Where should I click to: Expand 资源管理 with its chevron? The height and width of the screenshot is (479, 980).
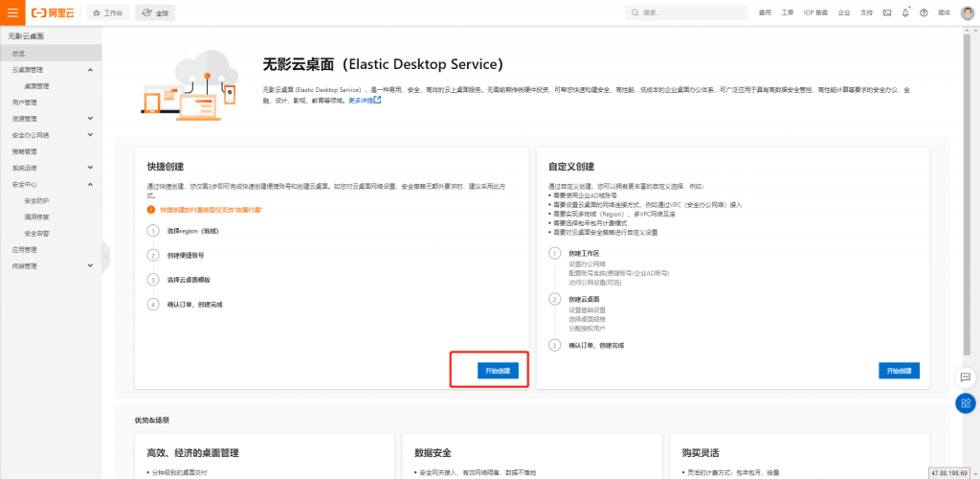[90, 119]
